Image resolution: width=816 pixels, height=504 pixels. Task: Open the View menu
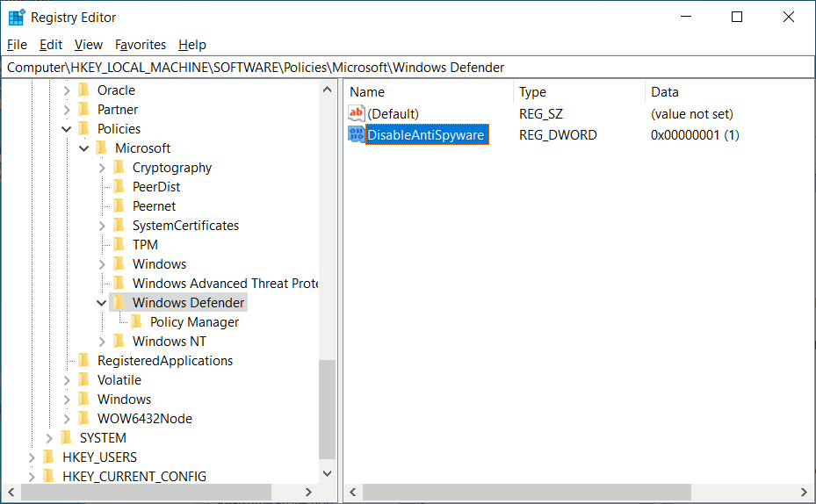point(89,45)
